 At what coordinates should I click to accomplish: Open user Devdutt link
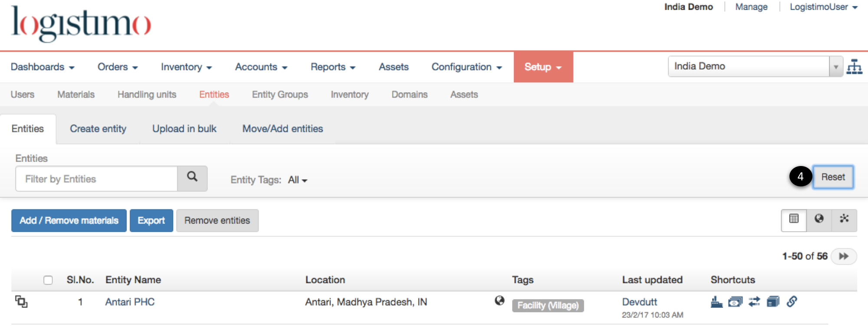coord(639,302)
